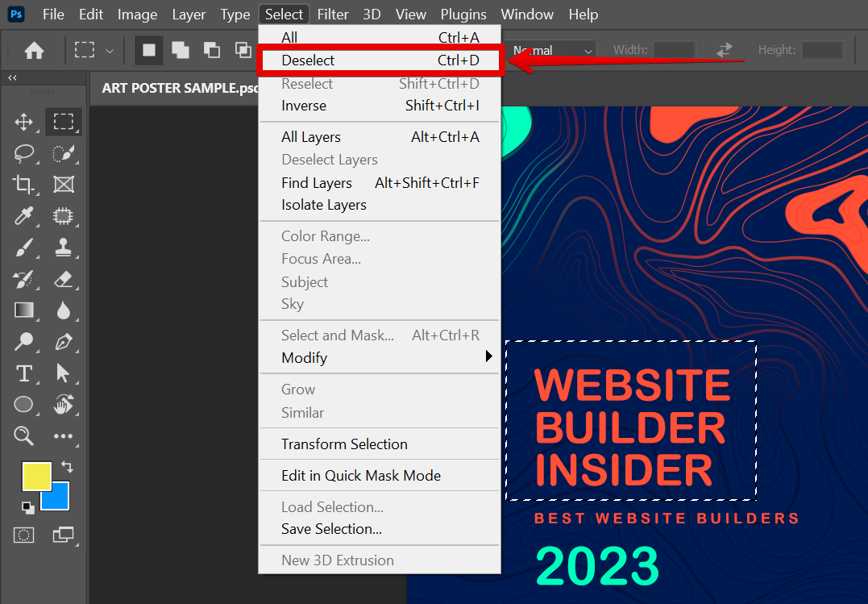Select the Eraser tool
868x604 pixels.
coord(64,279)
